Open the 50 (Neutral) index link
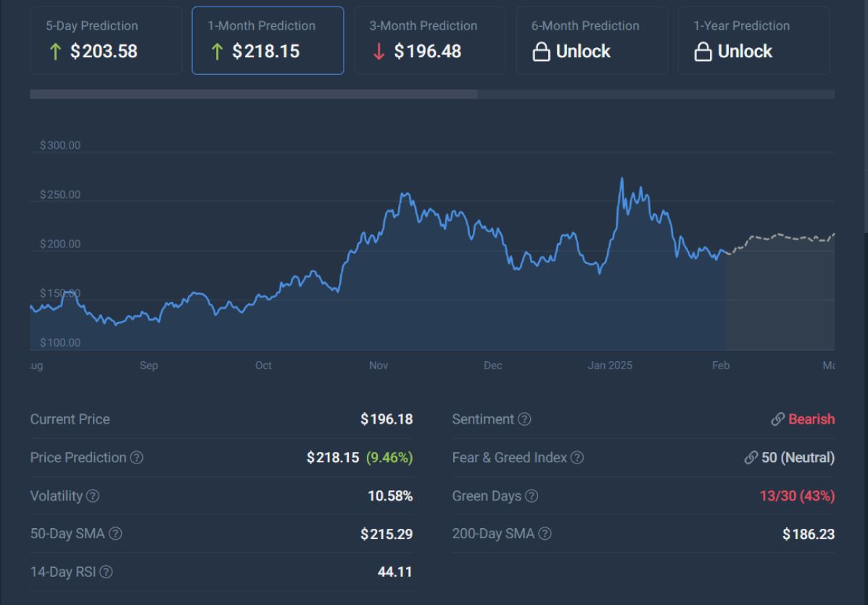The width and height of the screenshot is (868, 605). (798, 458)
